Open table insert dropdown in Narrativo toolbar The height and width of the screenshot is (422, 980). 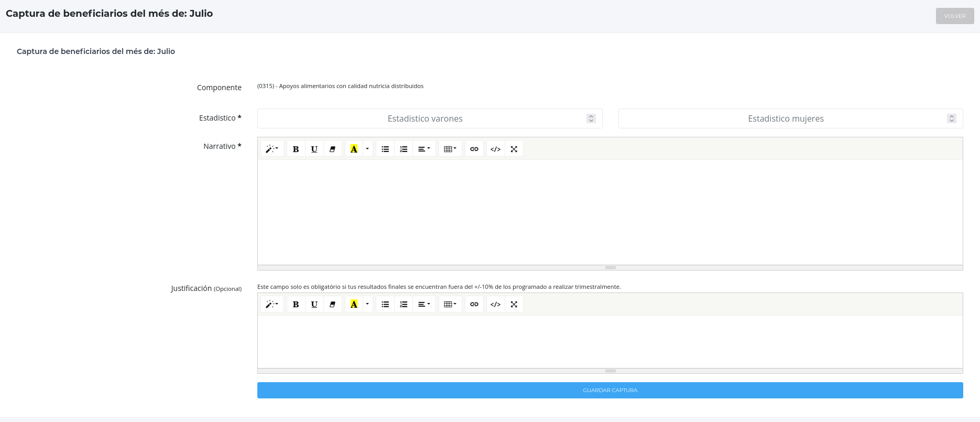(x=450, y=149)
